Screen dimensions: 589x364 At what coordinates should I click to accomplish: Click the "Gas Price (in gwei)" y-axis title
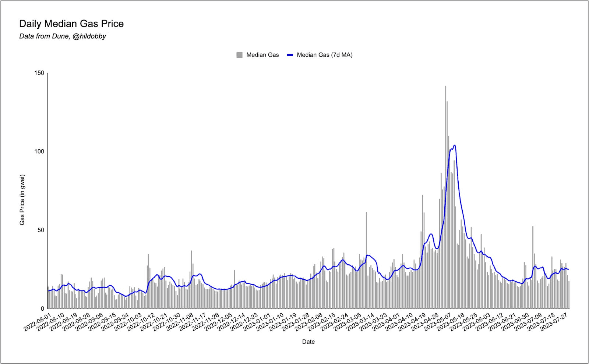click(22, 200)
